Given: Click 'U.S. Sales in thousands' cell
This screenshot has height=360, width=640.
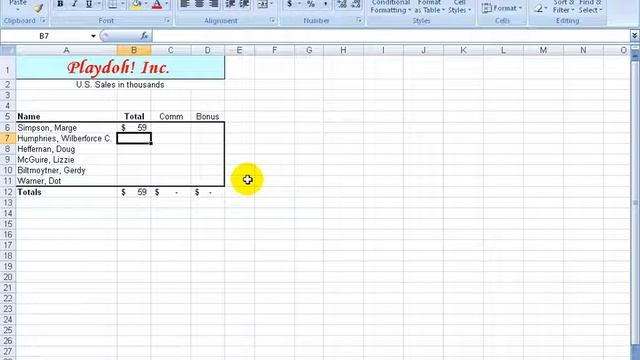Looking at the screenshot, I should (120, 85).
